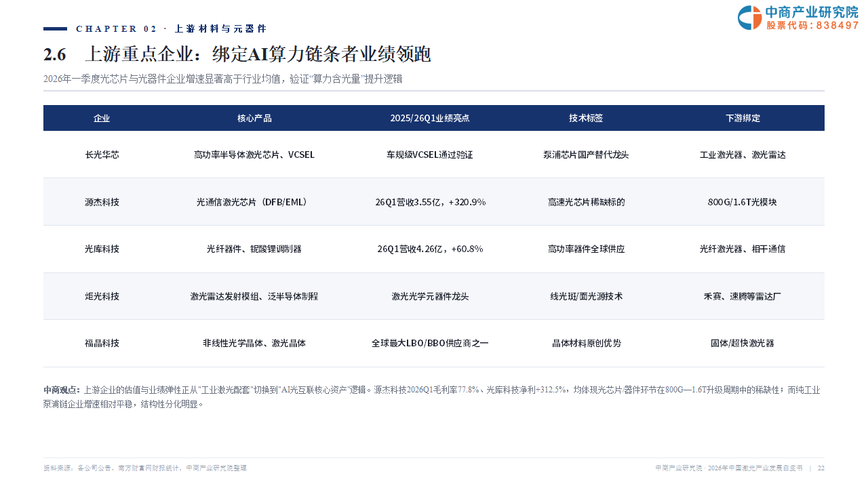Click cell '固体/超快激光器'
Viewport: 868px width, 488px height.
743,343
